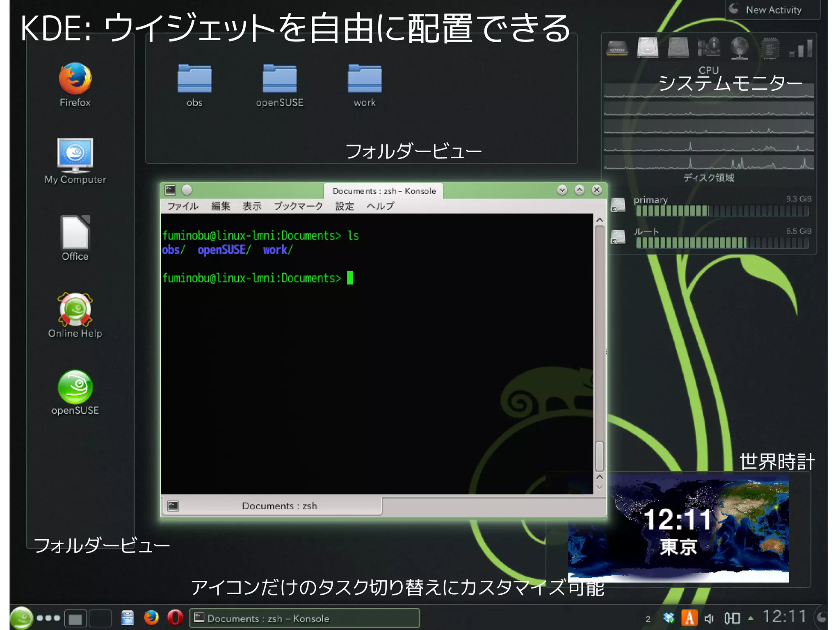Image resolution: width=840 pixels, height=630 pixels.
Task: Click the Tokyo world clock widget
Action: (x=678, y=529)
